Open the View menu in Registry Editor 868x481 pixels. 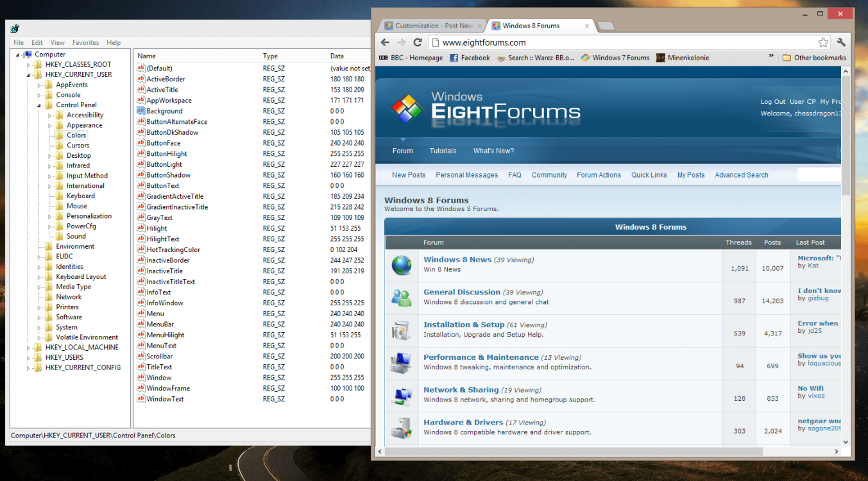pyautogui.click(x=58, y=42)
